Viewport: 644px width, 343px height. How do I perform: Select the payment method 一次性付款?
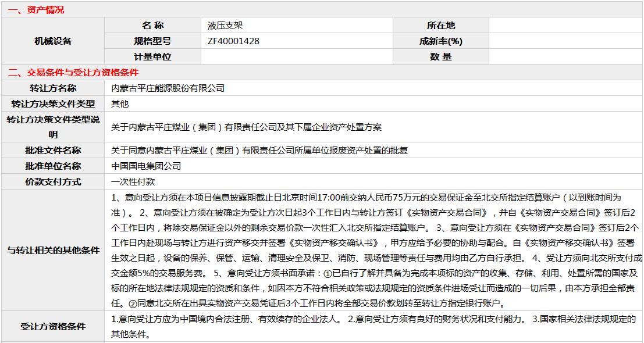(x=133, y=182)
